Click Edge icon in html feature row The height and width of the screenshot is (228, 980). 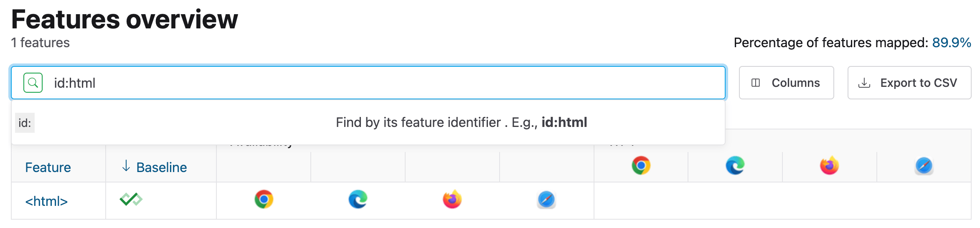point(358,200)
